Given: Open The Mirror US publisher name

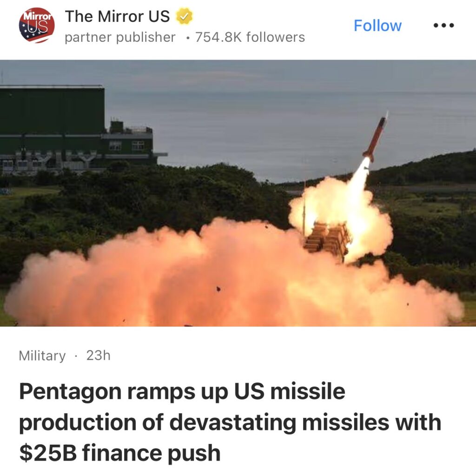Looking at the screenshot, I should tap(117, 16).
